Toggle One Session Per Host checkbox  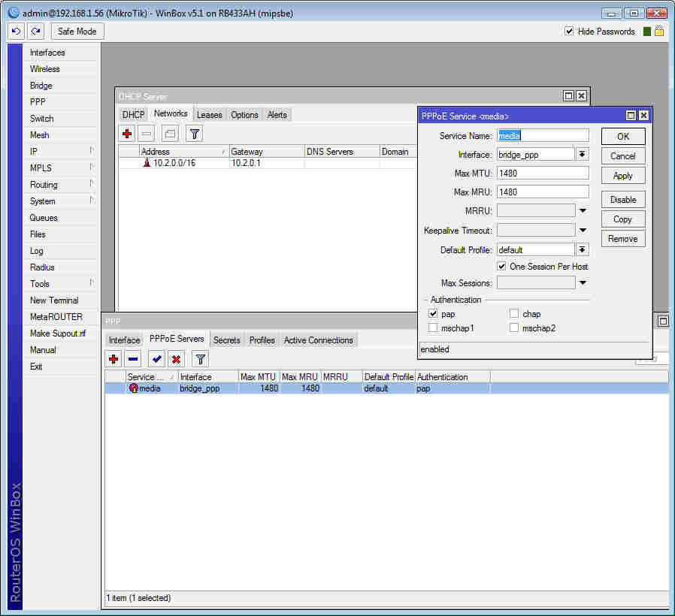pyautogui.click(x=501, y=266)
